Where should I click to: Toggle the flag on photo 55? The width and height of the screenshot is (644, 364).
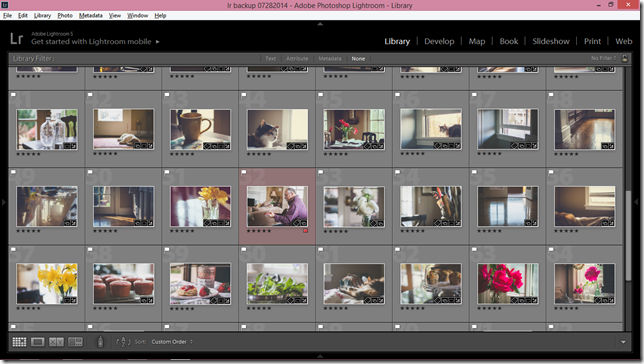pyautogui.click(x=474, y=172)
